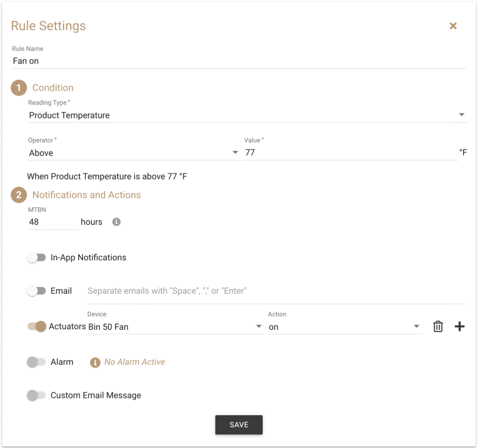Click the alarm info icon
478x448 pixels.
tap(95, 362)
